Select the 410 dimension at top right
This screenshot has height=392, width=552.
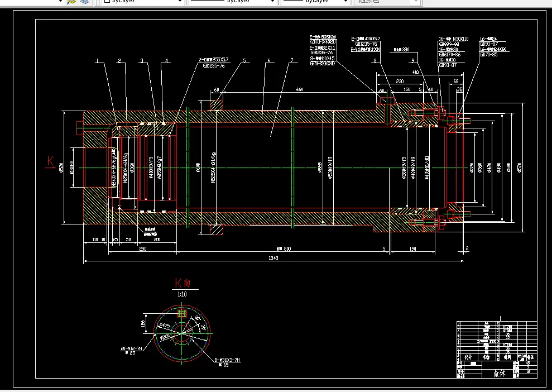(x=415, y=72)
